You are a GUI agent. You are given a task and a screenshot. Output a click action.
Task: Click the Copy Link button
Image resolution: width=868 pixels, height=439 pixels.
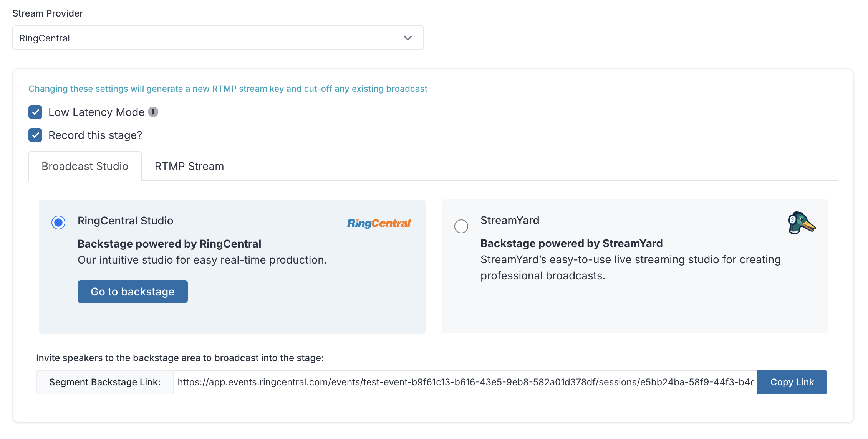pyautogui.click(x=792, y=382)
